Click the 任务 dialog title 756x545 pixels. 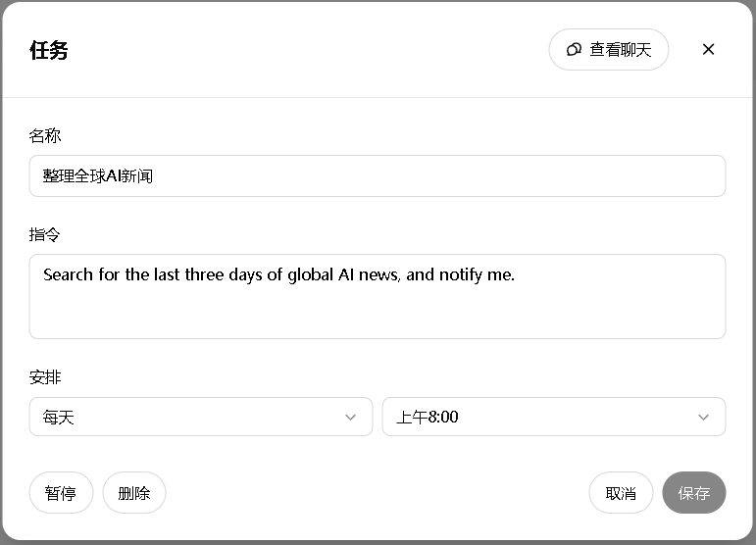click(x=49, y=50)
